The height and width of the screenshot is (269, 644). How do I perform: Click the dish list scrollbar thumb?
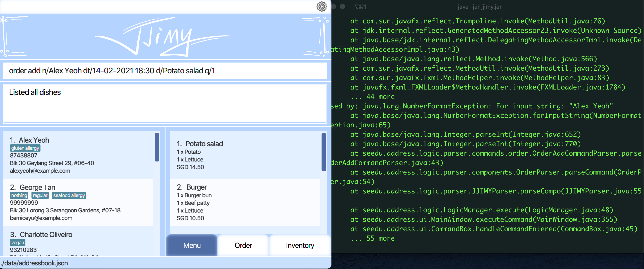point(324,152)
